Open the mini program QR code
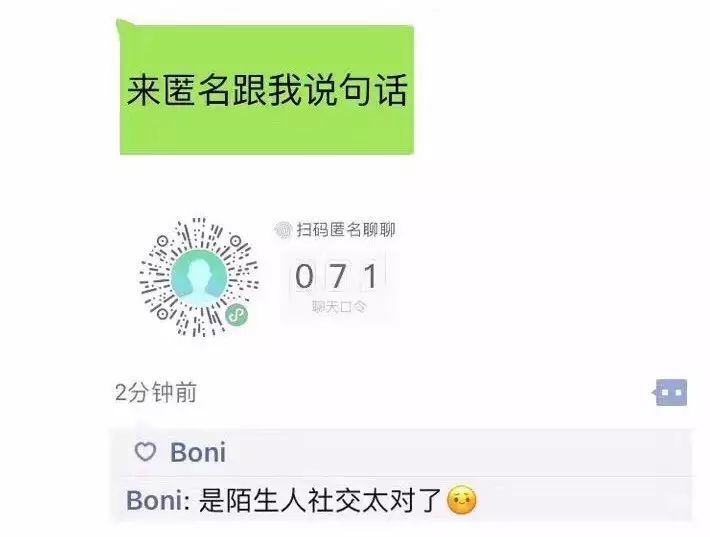 pyautogui.click(x=199, y=277)
